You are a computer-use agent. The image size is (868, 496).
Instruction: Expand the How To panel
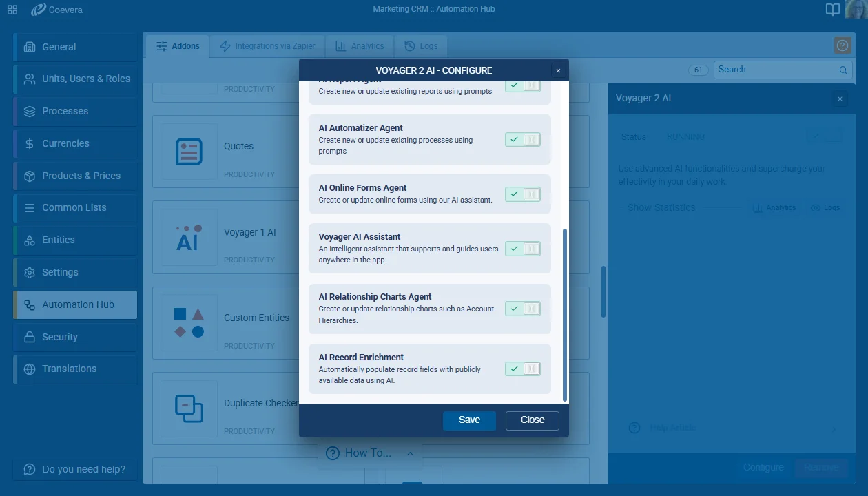tap(411, 453)
